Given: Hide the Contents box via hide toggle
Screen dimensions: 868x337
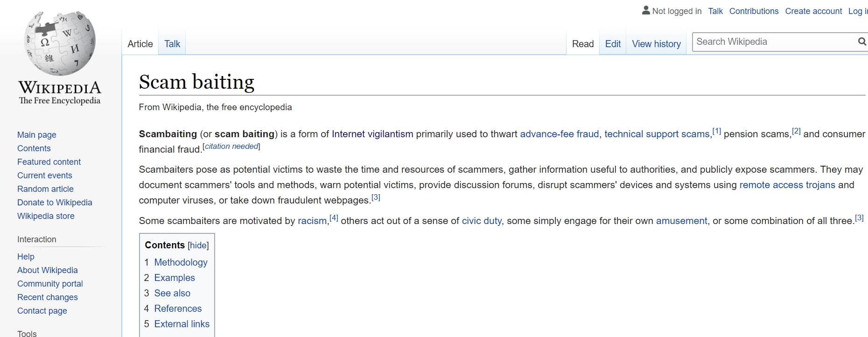Looking at the screenshot, I should tap(198, 246).
